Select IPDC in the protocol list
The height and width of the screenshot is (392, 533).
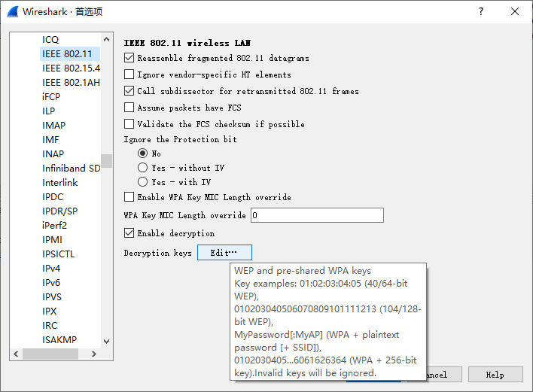coord(53,196)
